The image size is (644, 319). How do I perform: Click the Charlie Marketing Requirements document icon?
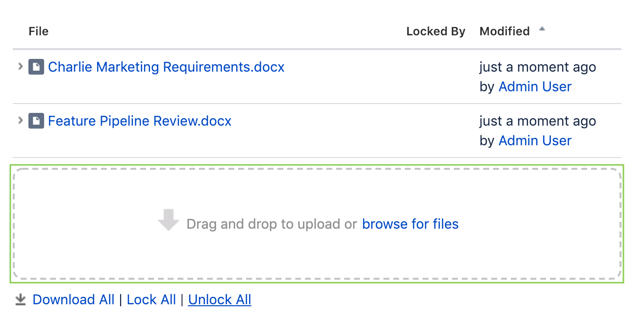click(x=36, y=67)
